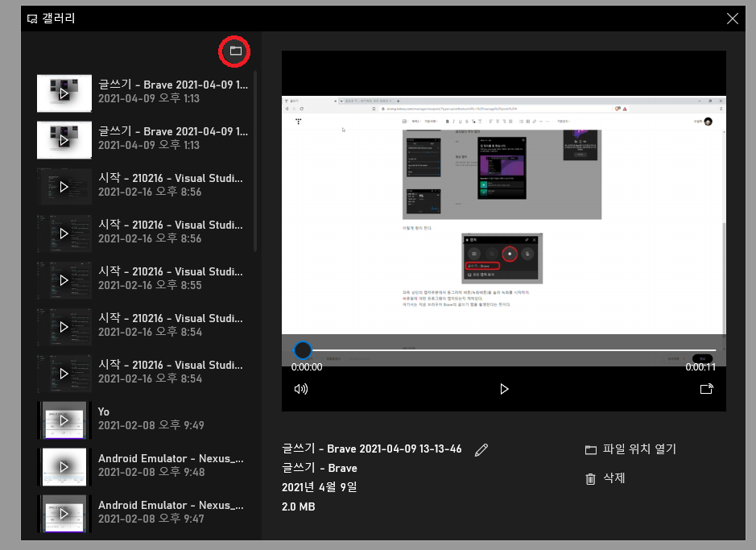756x550 pixels.
Task: Select the Visual Studio clip from 오후 8:55
Action: [x=143, y=279]
